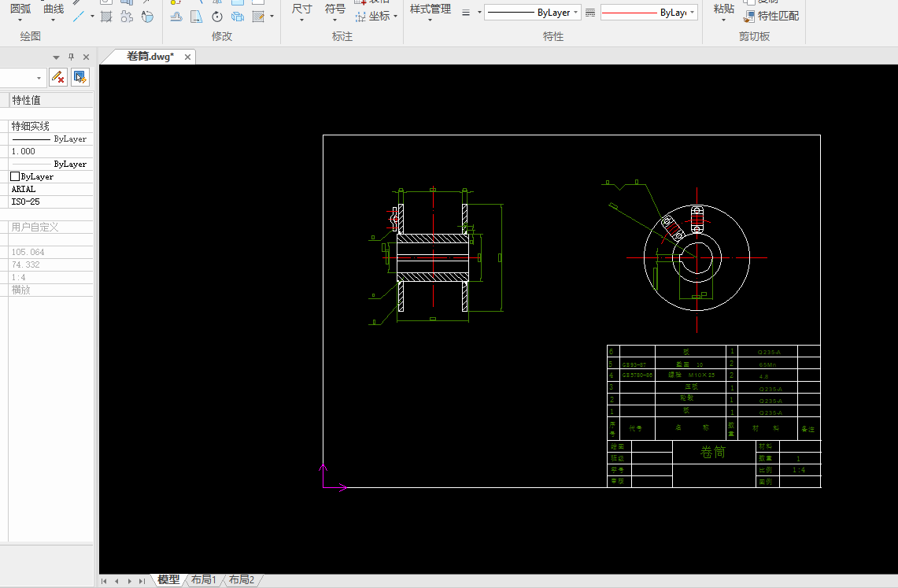The height and width of the screenshot is (588, 898).
Task: Close the properties panel
Action: pyautogui.click(x=86, y=57)
